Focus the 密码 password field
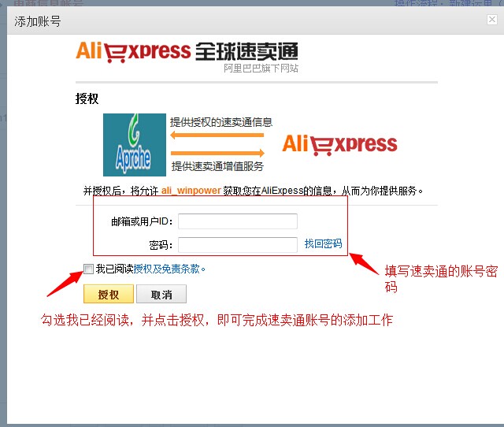 pyautogui.click(x=238, y=245)
